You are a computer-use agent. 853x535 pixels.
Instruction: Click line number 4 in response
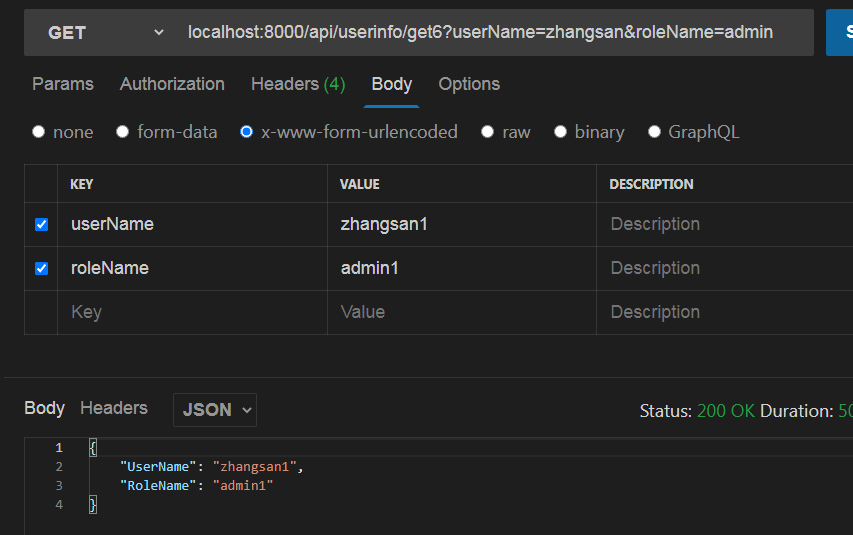click(59, 505)
